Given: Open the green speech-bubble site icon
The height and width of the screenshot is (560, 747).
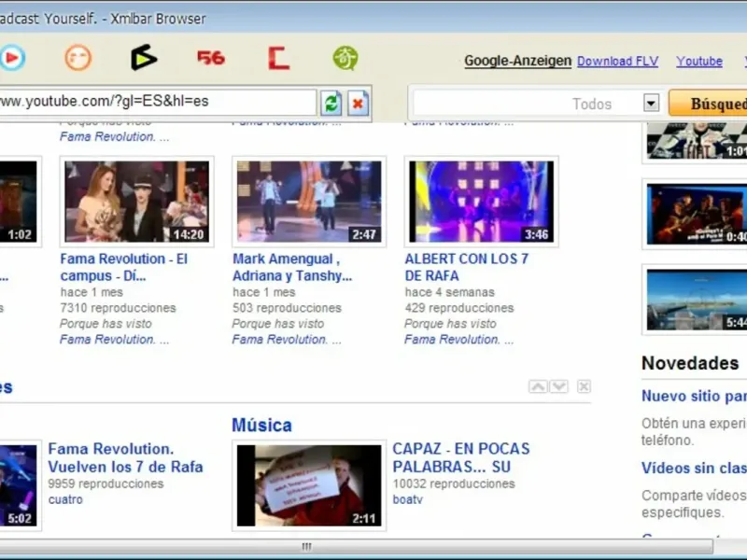Looking at the screenshot, I should pos(345,58).
